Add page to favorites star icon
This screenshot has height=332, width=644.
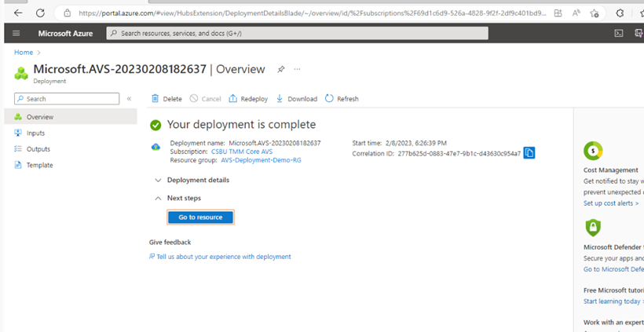pyautogui.click(x=595, y=13)
